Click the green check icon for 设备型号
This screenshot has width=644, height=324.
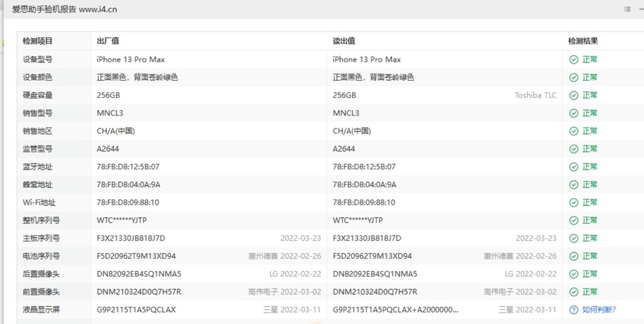point(573,59)
